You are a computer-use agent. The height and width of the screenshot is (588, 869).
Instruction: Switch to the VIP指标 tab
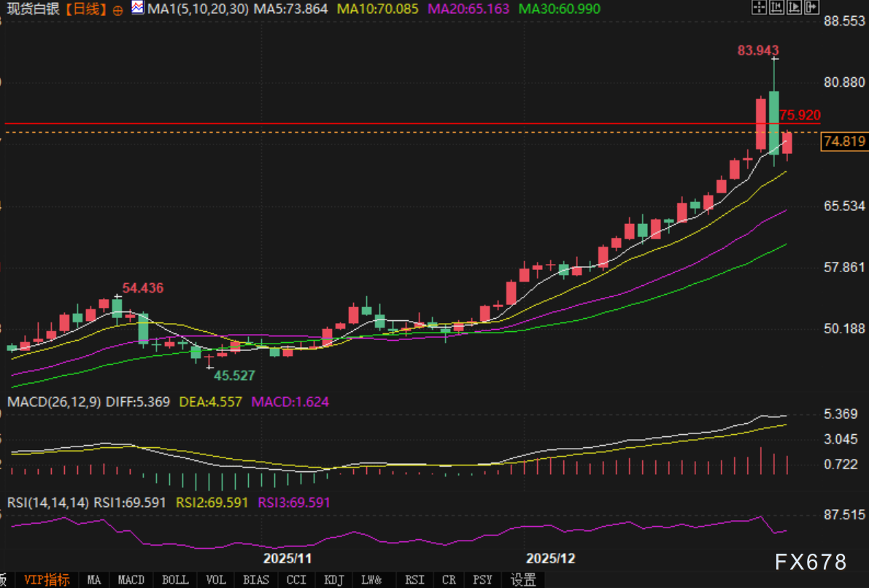pyautogui.click(x=47, y=580)
